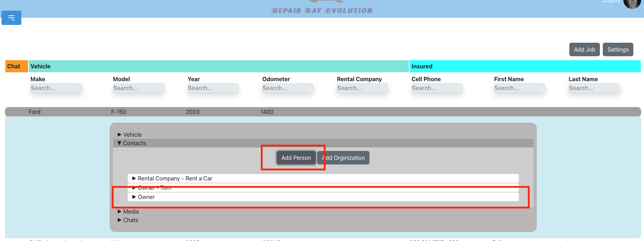The width and height of the screenshot is (644, 241).
Task: Click the Insured header section
Action: click(x=525, y=66)
